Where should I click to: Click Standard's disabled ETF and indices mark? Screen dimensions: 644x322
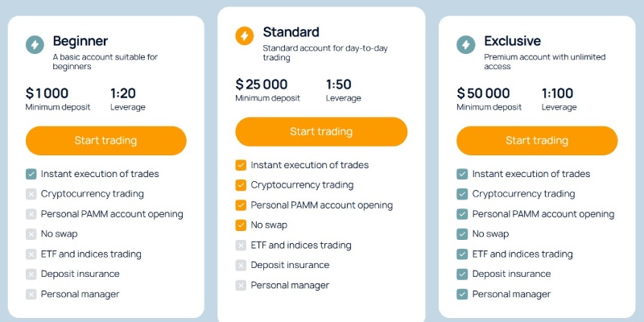(x=241, y=246)
